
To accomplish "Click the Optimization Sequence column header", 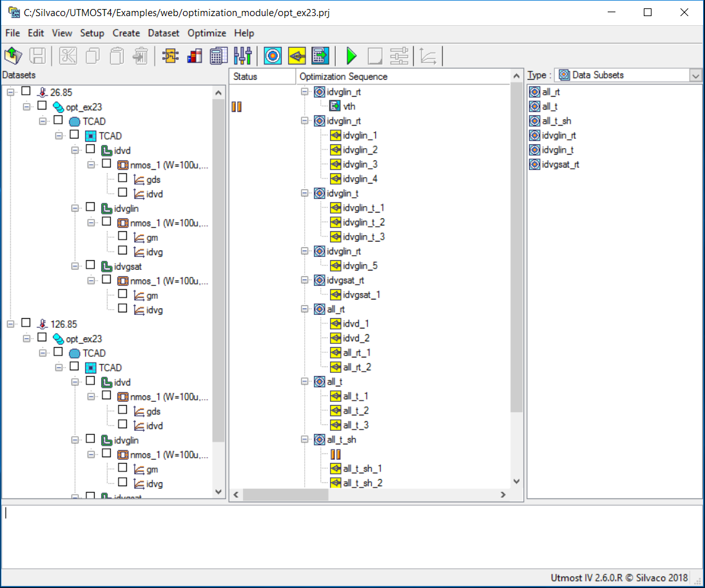I will 404,77.
